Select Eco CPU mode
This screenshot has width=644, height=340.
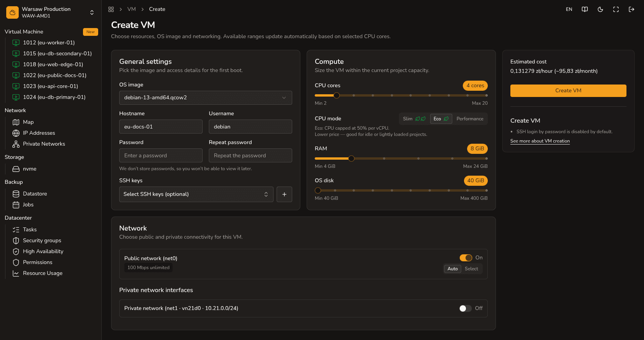pos(441,119)
